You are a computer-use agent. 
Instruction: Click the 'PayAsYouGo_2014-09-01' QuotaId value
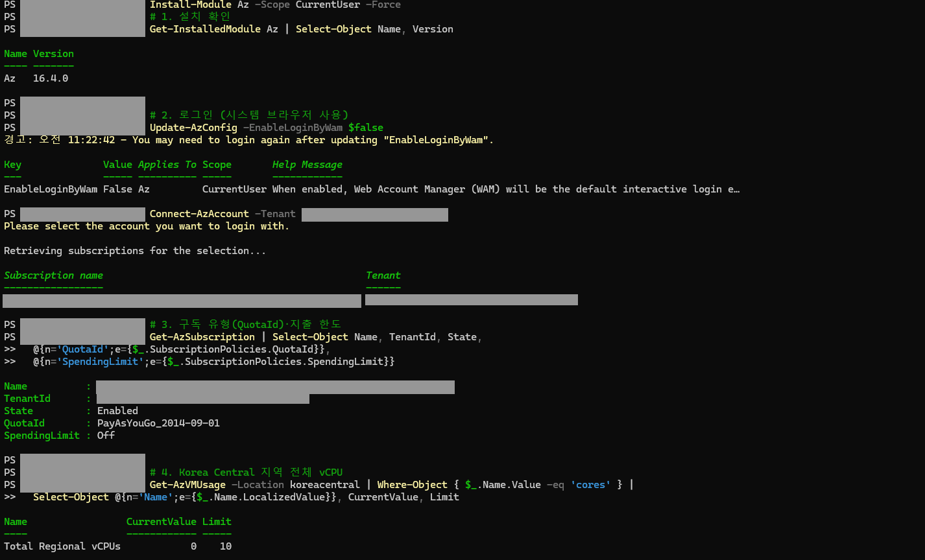[x=158, y=423]
